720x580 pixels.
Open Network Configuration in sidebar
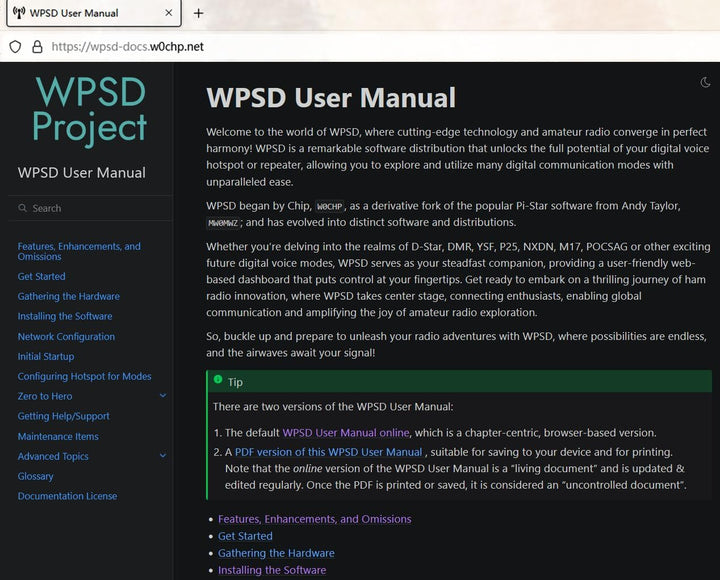point(66,337)
